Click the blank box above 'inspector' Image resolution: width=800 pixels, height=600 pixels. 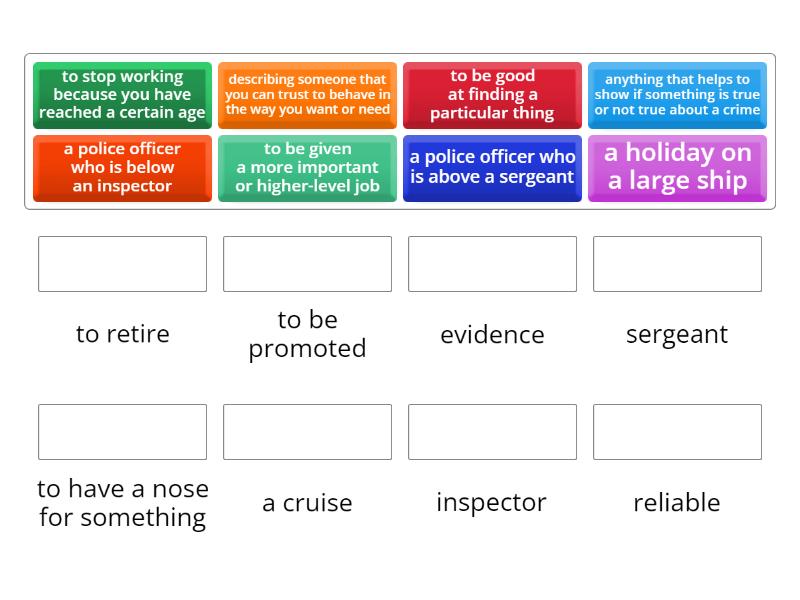(492, 432)
